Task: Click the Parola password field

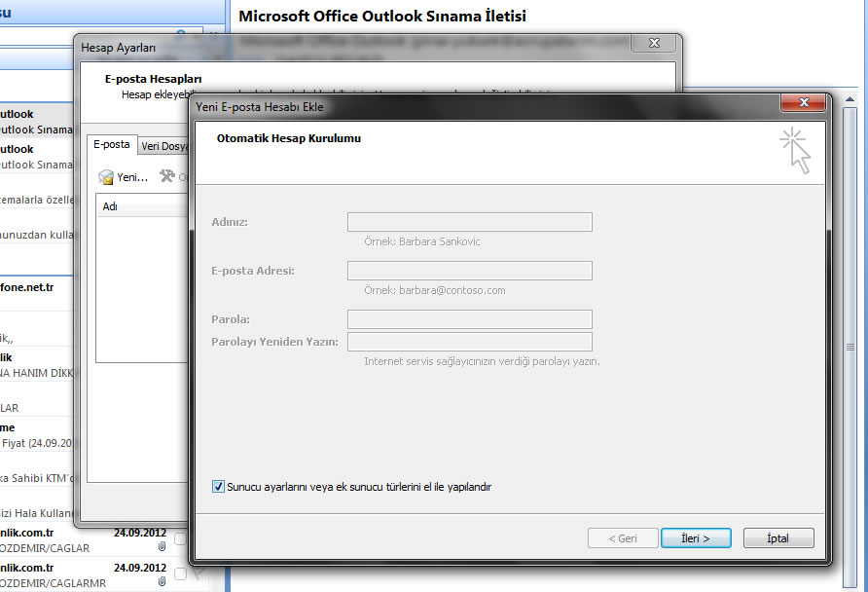Action: (469, 319)
